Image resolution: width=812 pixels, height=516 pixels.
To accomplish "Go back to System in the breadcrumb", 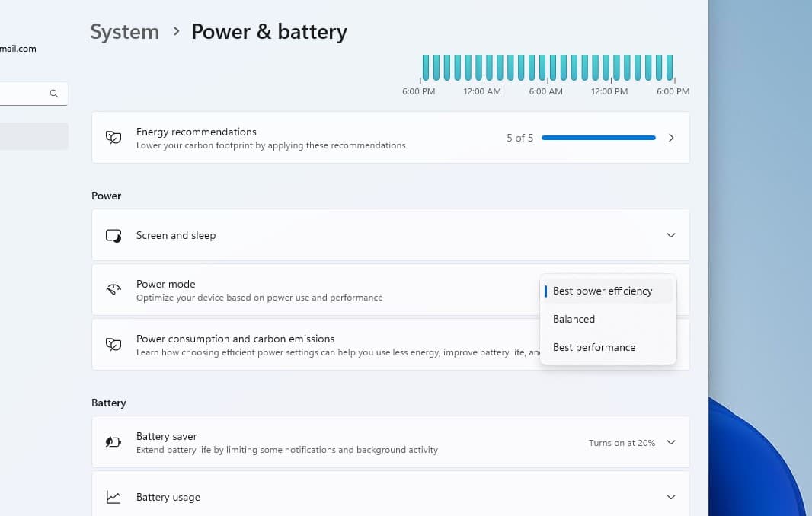I will pos(125,32).
